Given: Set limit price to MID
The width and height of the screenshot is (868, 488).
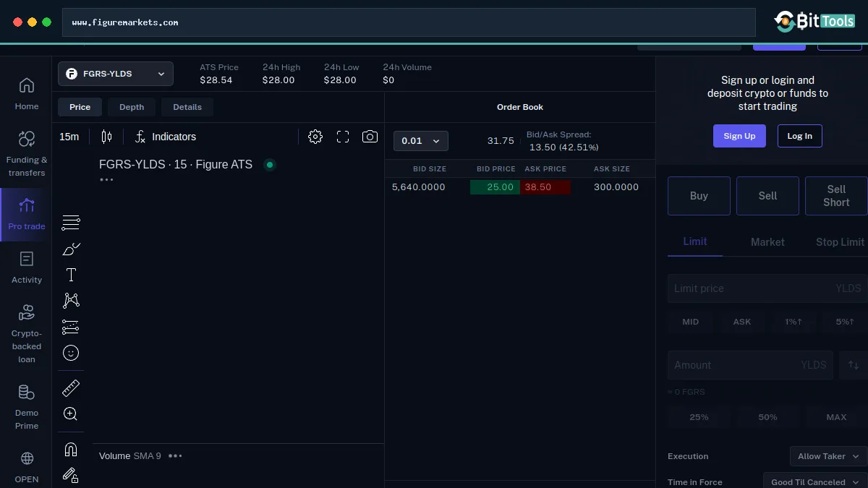Looking at the screenshot, I should coord(691,322).
